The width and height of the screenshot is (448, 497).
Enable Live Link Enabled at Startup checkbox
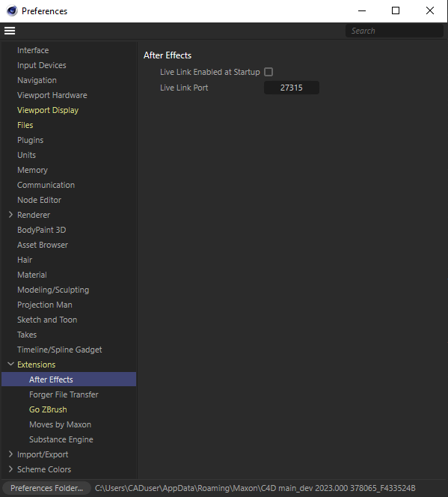tap(269, 72)
